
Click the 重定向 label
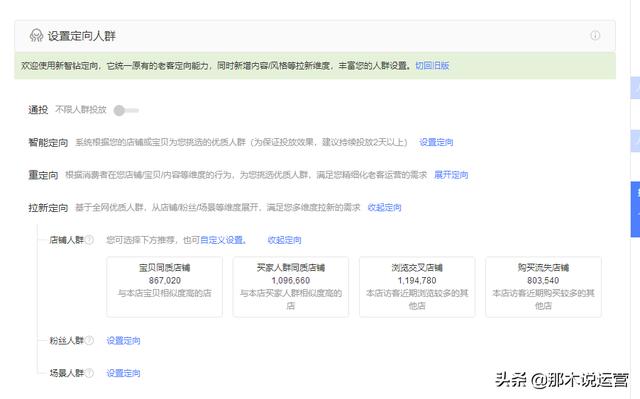(43, 175)
